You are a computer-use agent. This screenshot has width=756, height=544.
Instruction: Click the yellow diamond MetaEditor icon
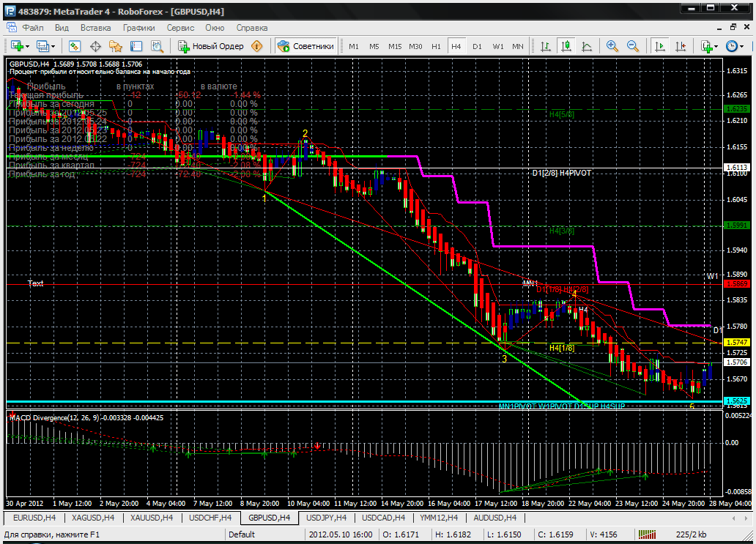pyautogui.click(x=257, y=46)
